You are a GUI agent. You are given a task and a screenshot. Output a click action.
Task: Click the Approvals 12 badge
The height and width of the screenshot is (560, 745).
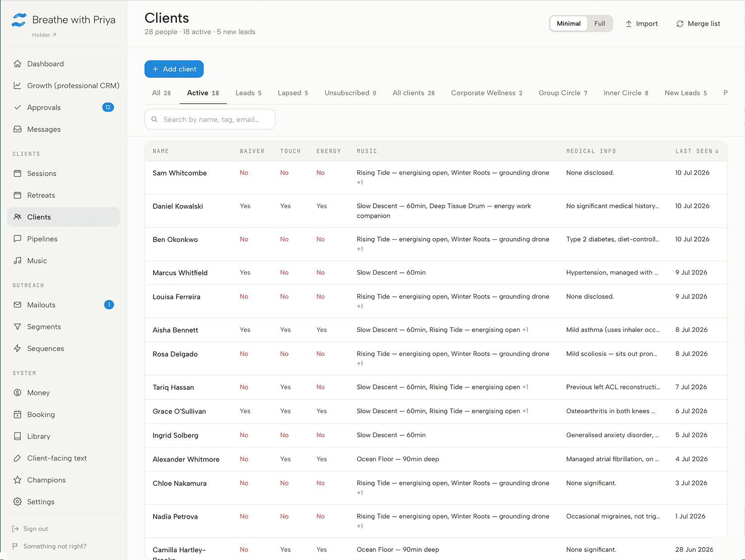(108, 107)
